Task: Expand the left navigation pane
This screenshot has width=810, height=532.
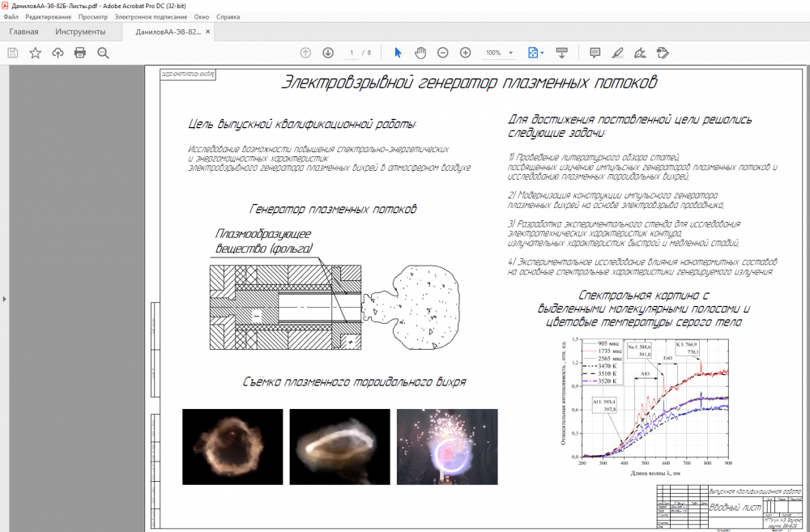Action: click(4, 299)
